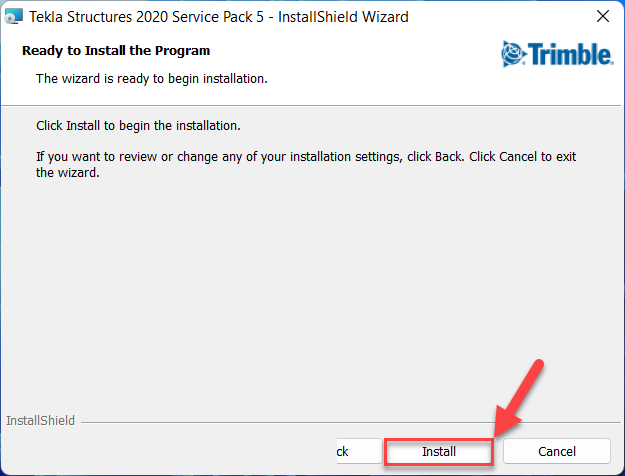
Task: Click the InstallShield label near the bottom
Action: pyautogui.click(x=40, y=421)
